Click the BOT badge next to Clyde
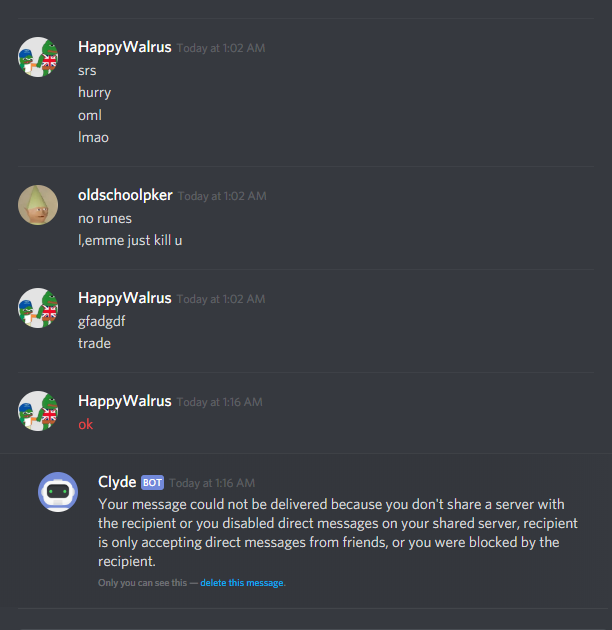612x630 pixels. point(152,483)
